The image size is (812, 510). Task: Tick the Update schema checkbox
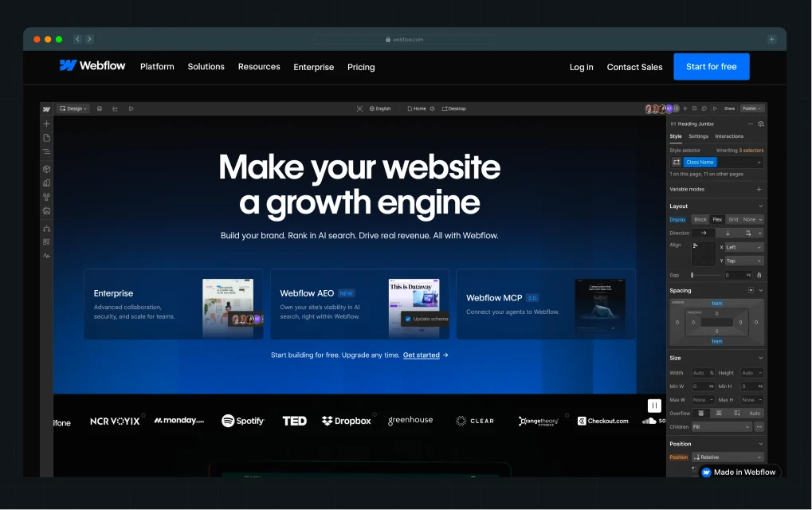408,319
